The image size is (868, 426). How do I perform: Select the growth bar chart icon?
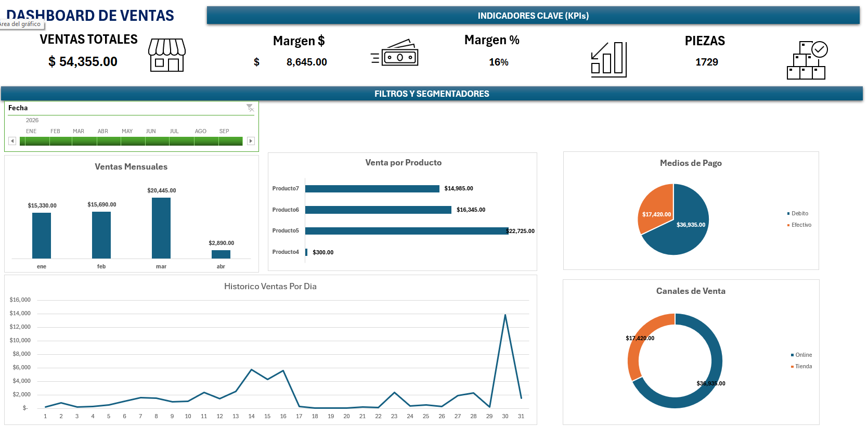click(x=609, y=60)
